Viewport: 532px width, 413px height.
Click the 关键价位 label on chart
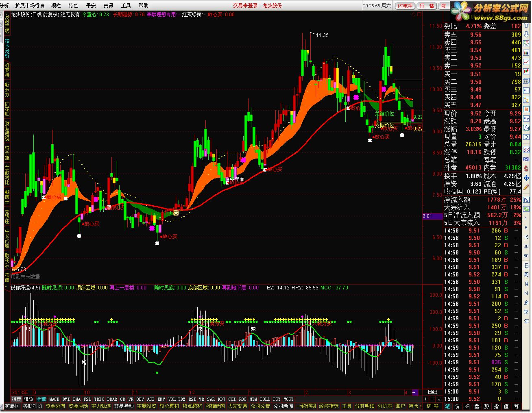pos(384,114)
